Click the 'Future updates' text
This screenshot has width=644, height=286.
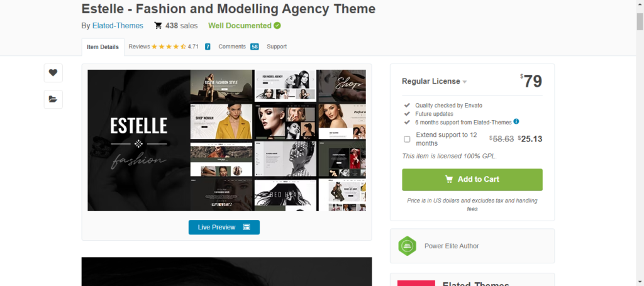tap(434, 114)
